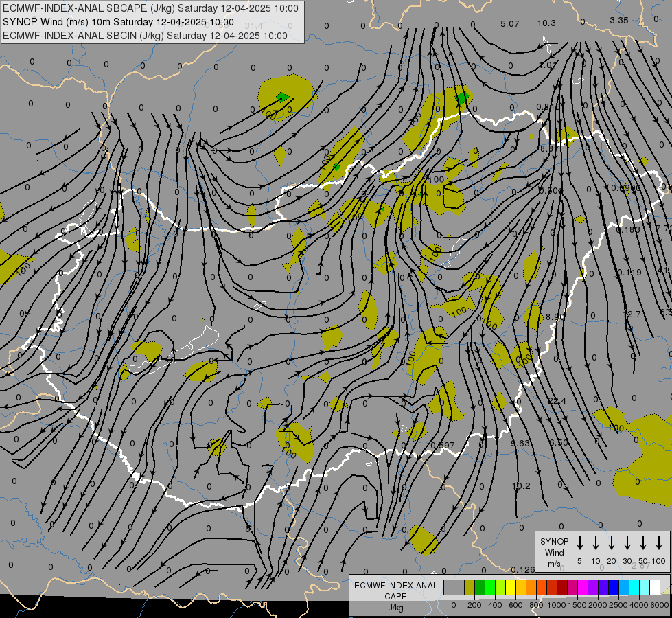Click the 0.597 value on the map
Image resolution: width=672 pixels, height=618 pixels.
(442, 445)
